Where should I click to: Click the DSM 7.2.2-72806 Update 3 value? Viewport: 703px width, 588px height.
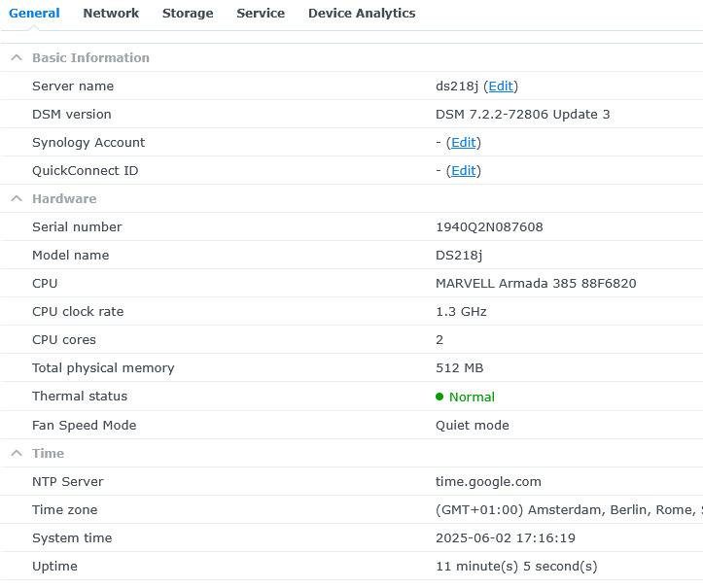coord(523,115)
